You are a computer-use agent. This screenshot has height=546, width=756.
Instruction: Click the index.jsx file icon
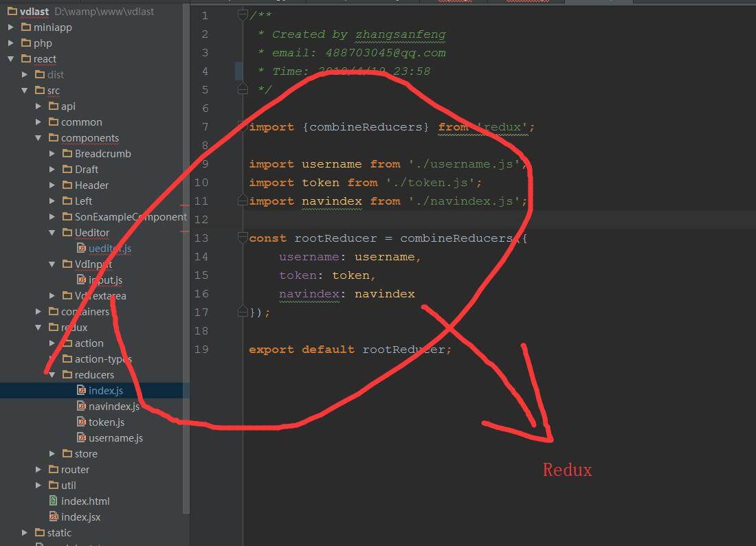(54, 517)
